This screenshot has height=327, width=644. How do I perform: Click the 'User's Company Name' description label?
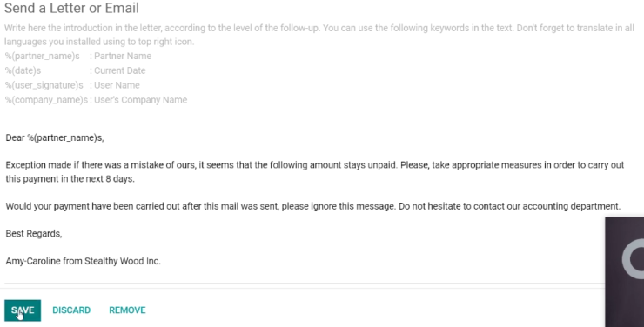[140, 100]
